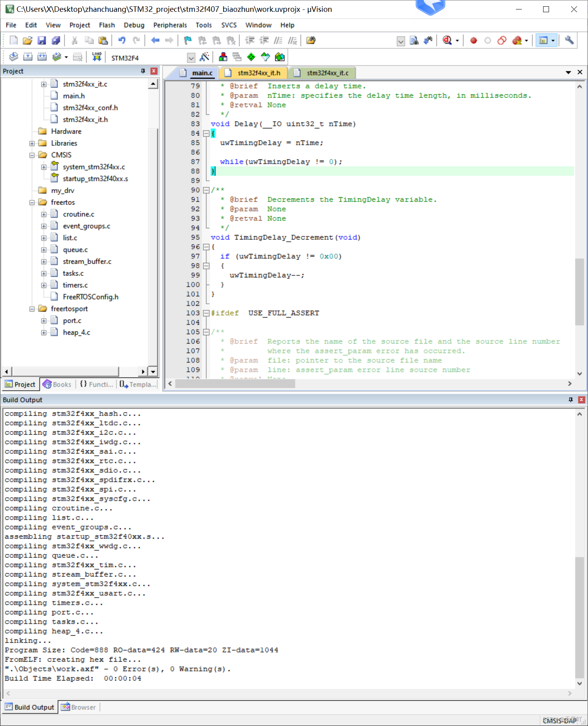Select FreeRTOSConfig.h in the project tree
Screen dimensions: 588x726
click(x=91, y=297)
